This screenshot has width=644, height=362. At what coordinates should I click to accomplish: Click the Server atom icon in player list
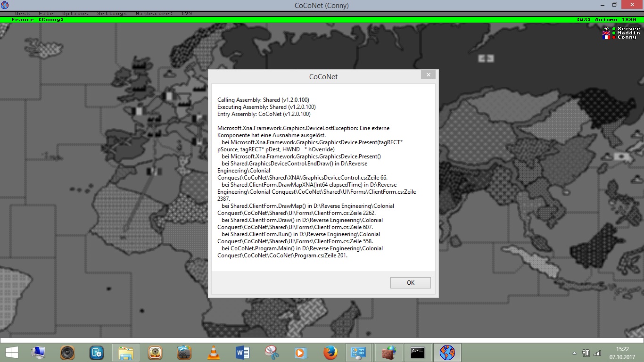point(606,29)
